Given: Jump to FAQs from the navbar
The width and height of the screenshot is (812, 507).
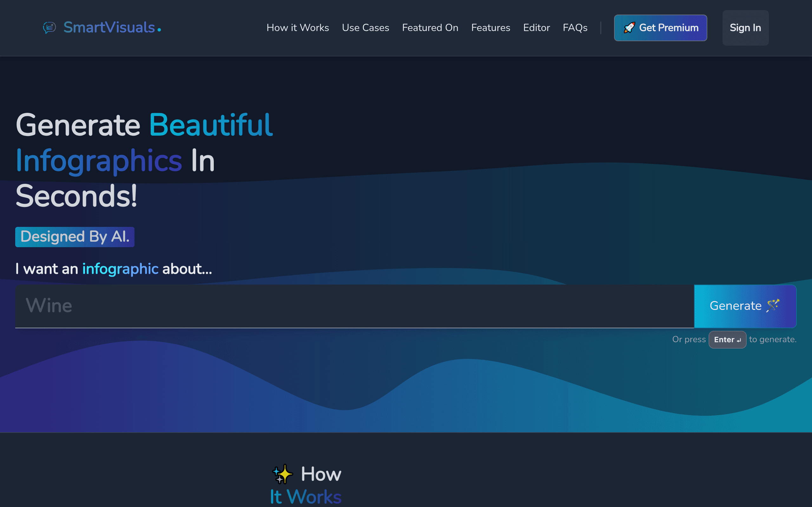Looking at the screenshot, I should pyautogui.click(x=575, y=28).
